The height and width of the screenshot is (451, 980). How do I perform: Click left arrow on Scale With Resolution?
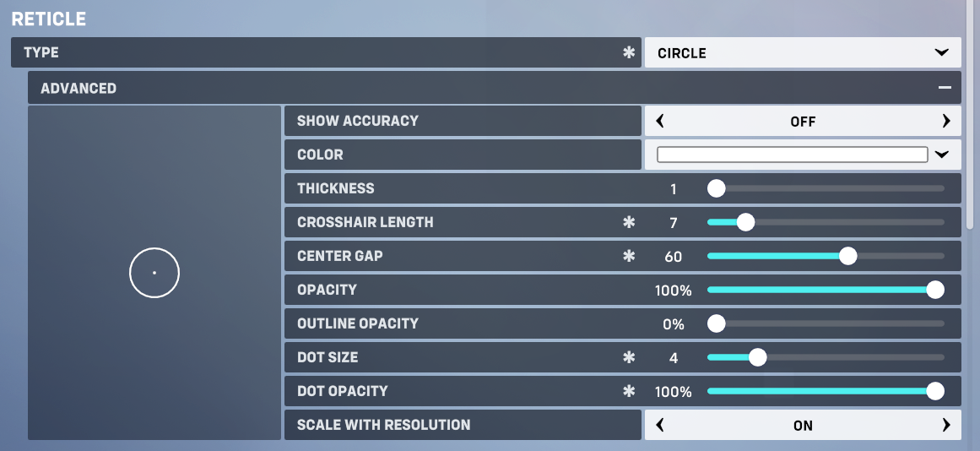660,425
